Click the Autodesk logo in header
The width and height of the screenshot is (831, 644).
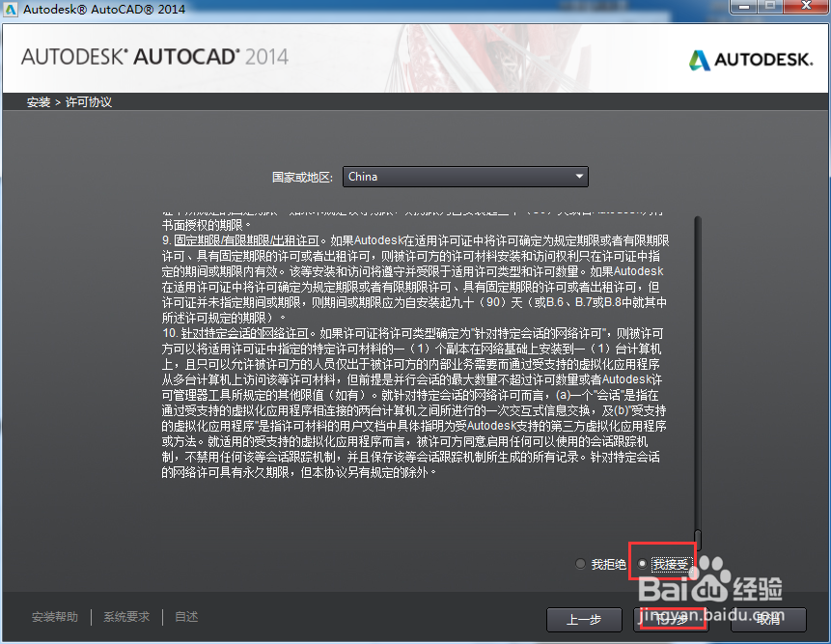coord(751,60)
